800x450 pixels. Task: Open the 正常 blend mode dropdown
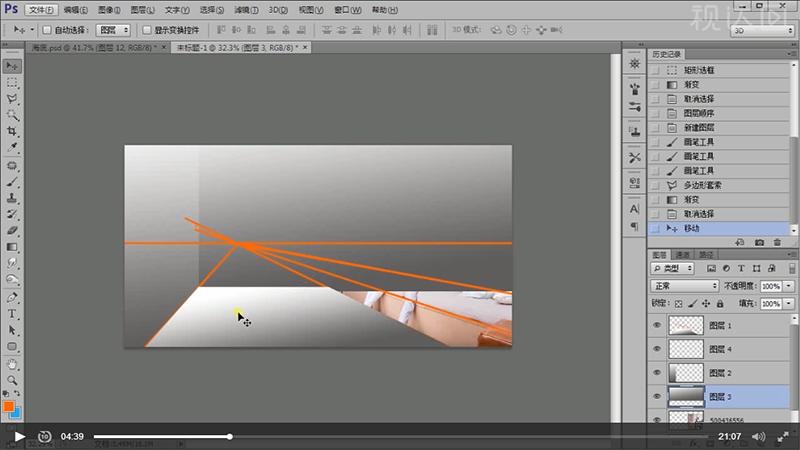(x=685, y=286)
